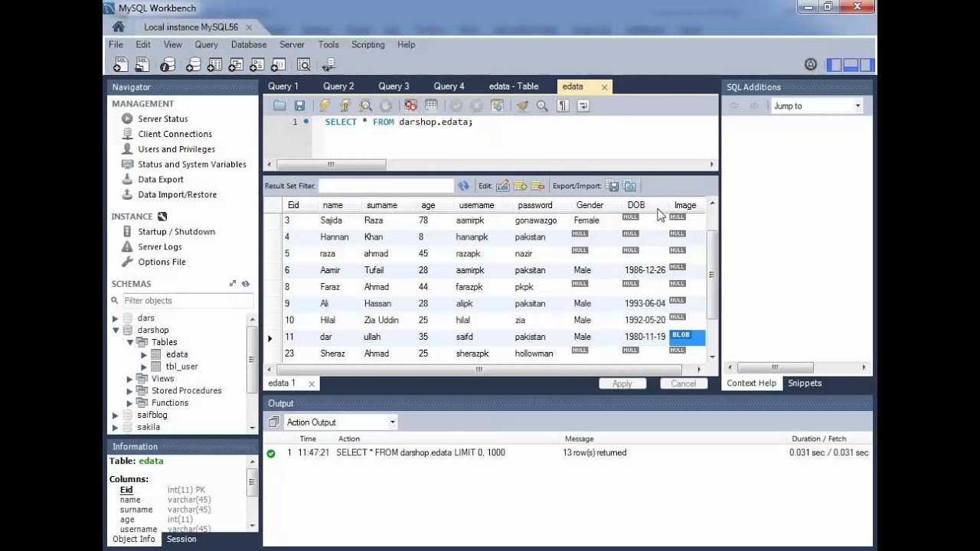The image size is (980, 551).
Task: Stop query execution icon
Action: pyautogui.click(x=386, y=106)
